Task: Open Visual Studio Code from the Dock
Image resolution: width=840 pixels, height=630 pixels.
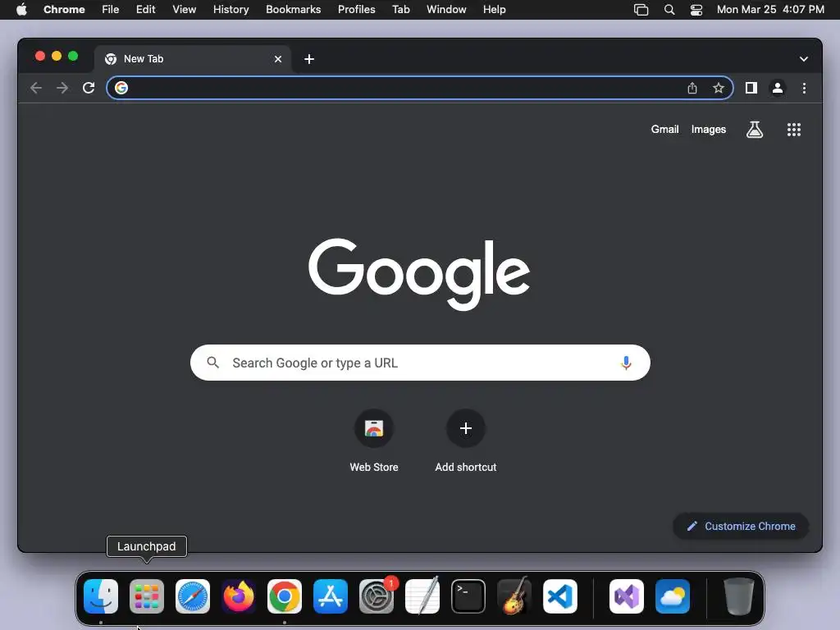Action: point(560,596)
